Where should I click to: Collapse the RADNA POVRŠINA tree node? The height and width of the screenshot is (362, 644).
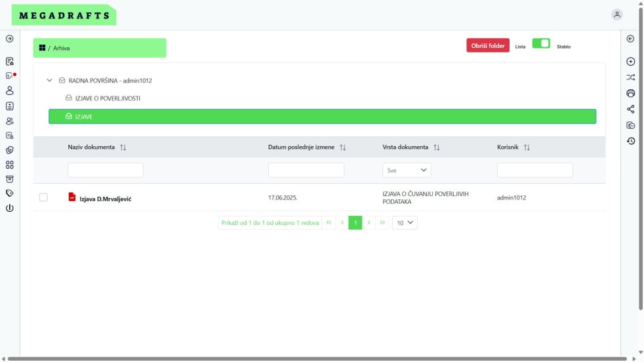pyautogui.click(x=49, y=81)
